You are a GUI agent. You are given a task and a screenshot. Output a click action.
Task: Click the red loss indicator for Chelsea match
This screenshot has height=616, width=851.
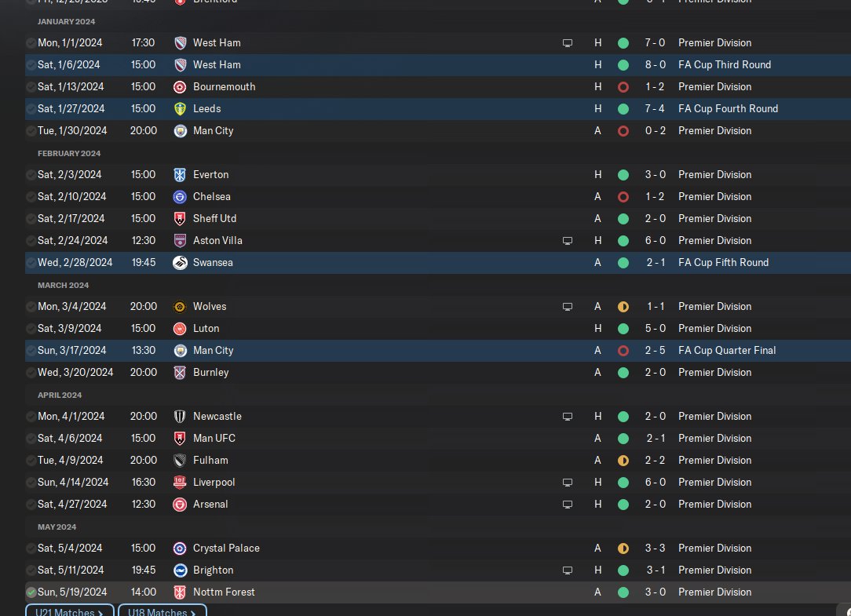pos(623,197)
